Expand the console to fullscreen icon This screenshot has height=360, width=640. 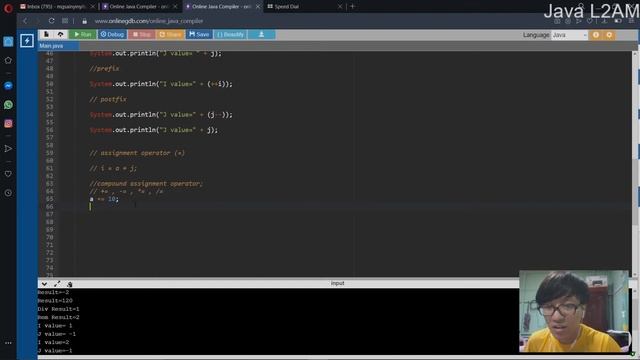tap(57, 284)
